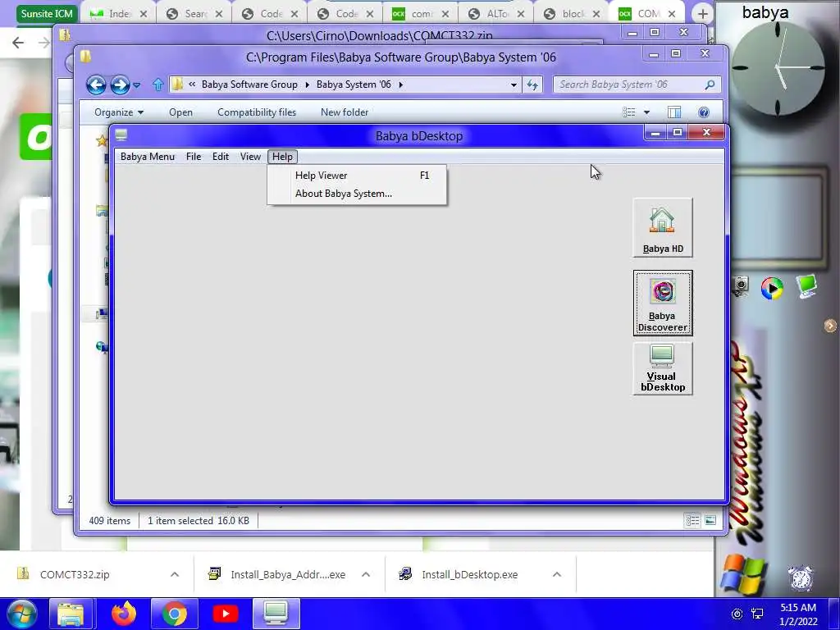840x630 pixels.
Task: Open a new browser tab
Action: (703, 14)
